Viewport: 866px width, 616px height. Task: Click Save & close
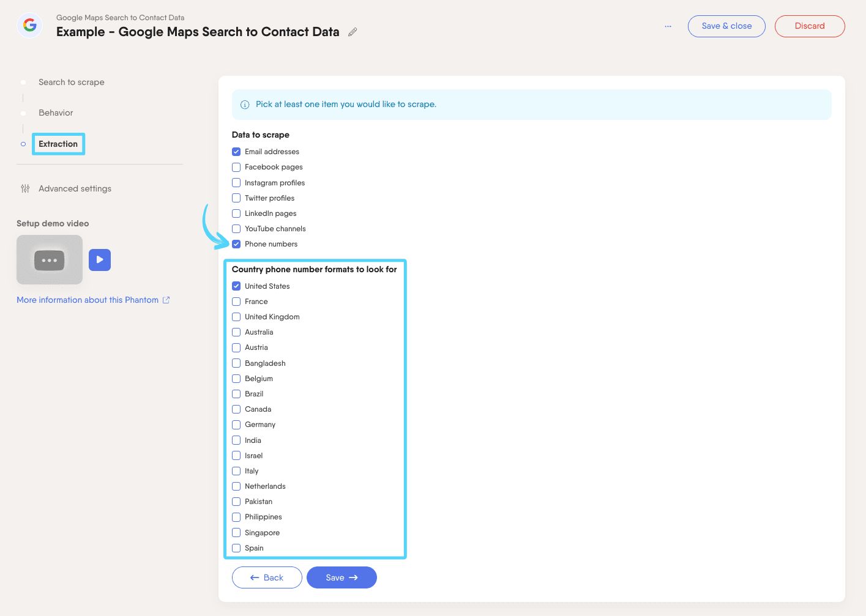coord(726,26)
